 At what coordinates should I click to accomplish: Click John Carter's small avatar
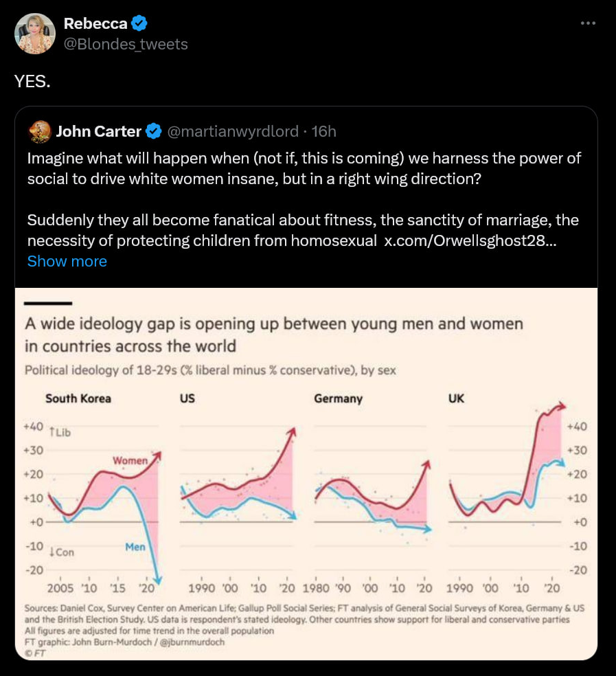[x=39, y=131]
